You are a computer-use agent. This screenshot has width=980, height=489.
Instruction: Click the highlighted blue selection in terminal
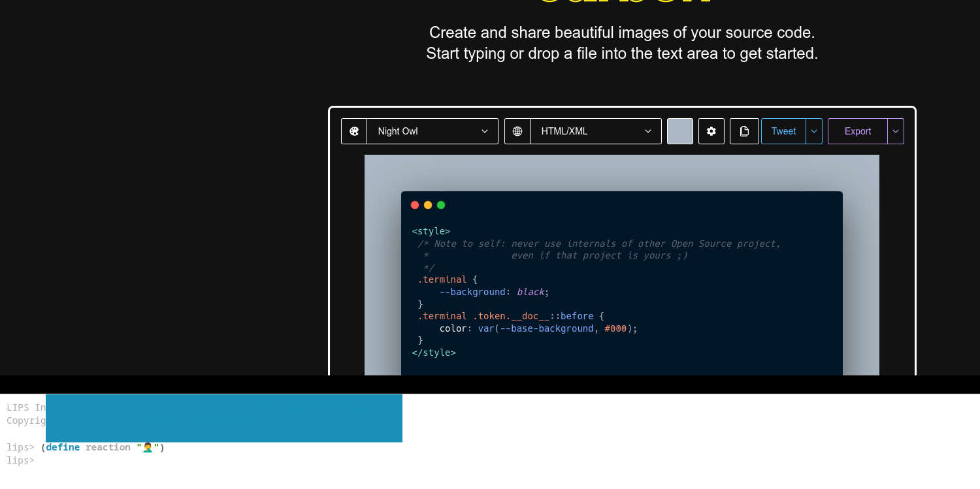click(223, 418)
